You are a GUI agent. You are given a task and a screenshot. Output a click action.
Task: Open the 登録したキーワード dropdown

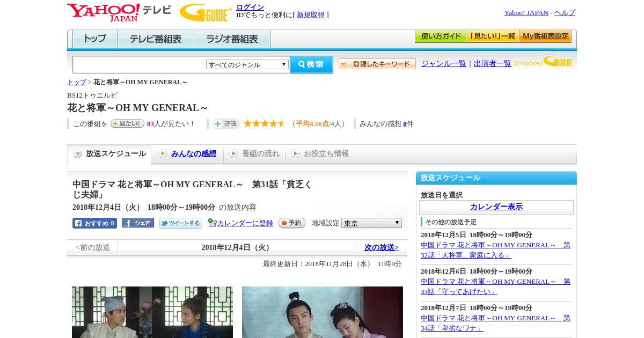click(377, 64)
